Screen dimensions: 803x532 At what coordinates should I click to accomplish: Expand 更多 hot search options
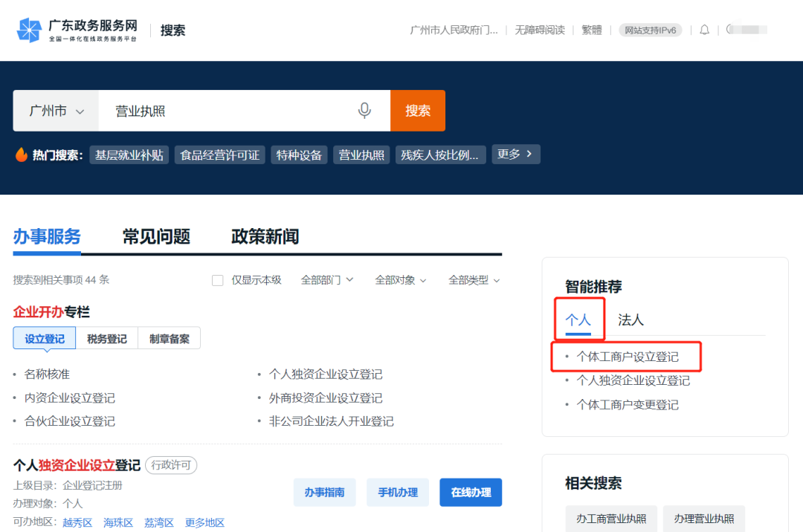tap(515, 154)
